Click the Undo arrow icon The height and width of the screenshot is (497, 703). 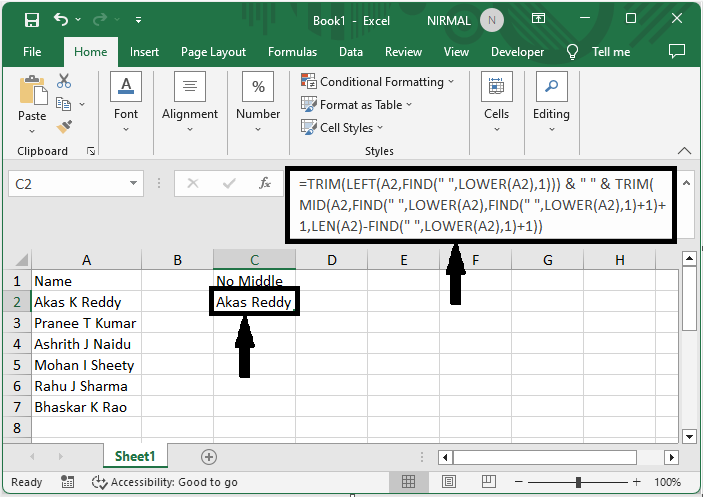click(x=62, y=19)
